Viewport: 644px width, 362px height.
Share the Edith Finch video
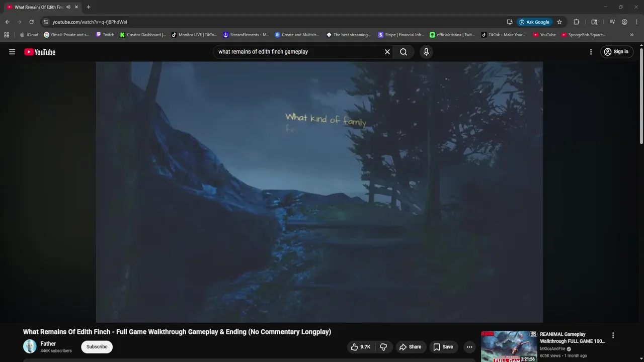point(410,347)
